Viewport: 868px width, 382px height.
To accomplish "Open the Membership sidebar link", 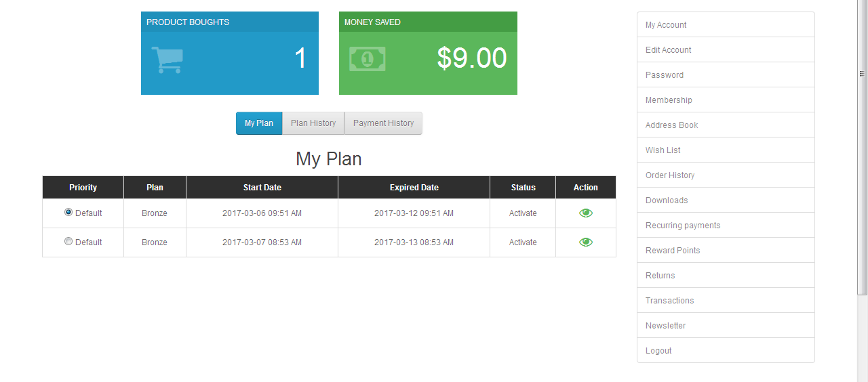I will (x=669, y=100).
